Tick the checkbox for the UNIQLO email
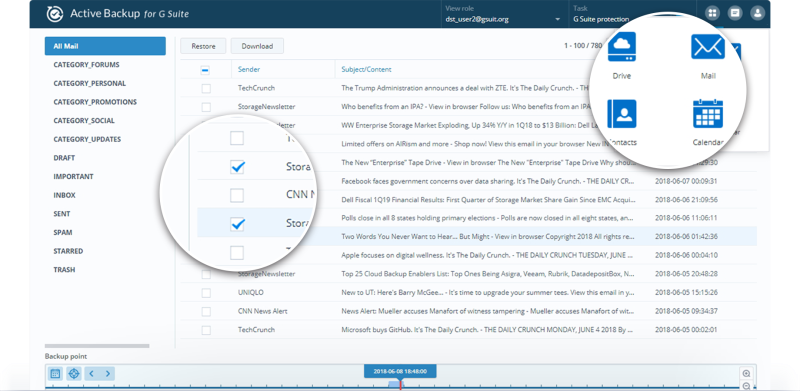 point(206,293)
